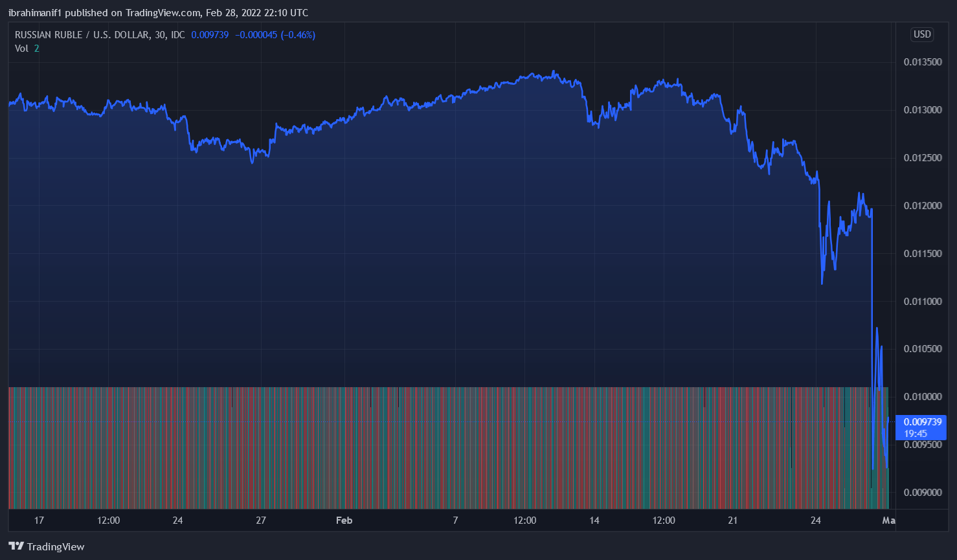The height and width of the screenshot is (560, 957).
Task: Click the highlighted 0.009739 price axis tag
Action: pyautogui.click(x=921, y=422)
